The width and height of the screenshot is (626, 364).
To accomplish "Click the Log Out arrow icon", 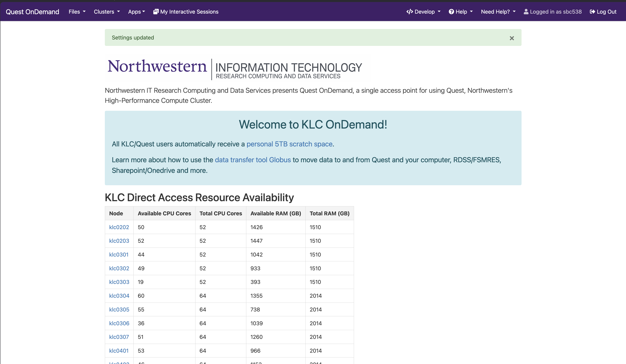I will pos(592,12).
